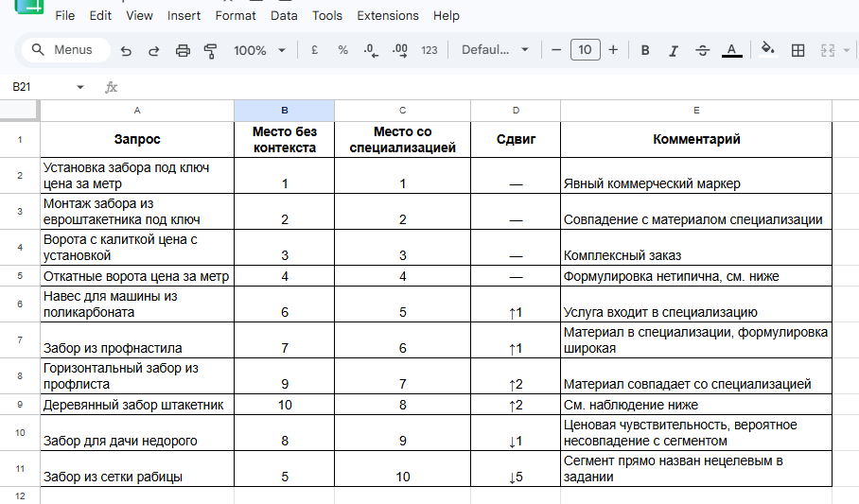Activate the paint format roller

(x=210, y=50)
